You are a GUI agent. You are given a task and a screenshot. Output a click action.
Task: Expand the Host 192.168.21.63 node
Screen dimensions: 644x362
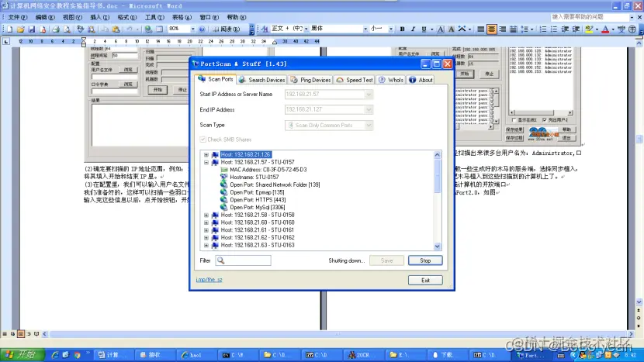pos(206,246)
